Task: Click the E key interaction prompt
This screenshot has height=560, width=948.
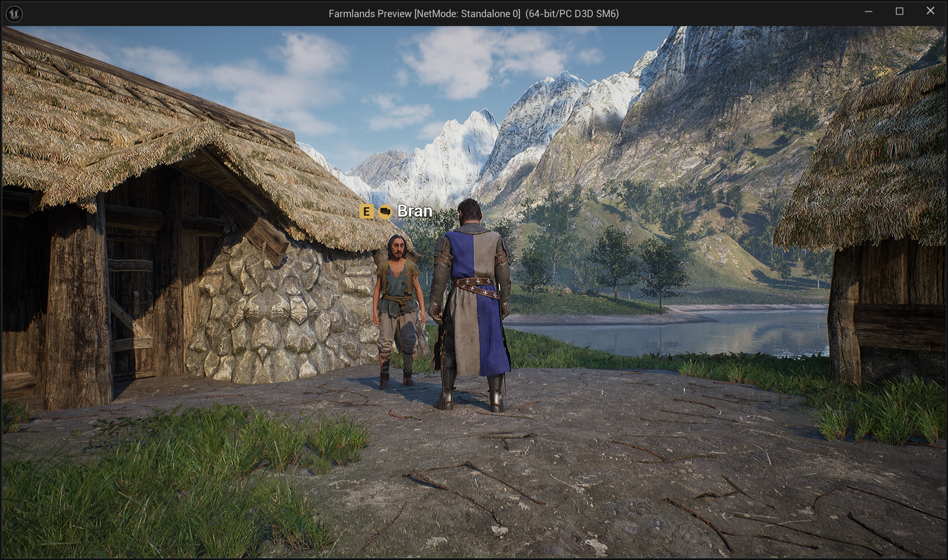Action: pos(366,212)
